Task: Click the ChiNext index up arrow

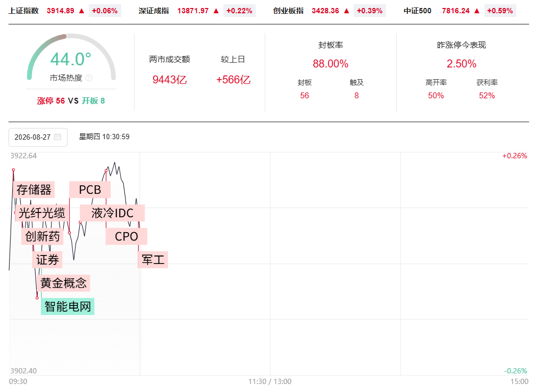Action: click(346, 11)
